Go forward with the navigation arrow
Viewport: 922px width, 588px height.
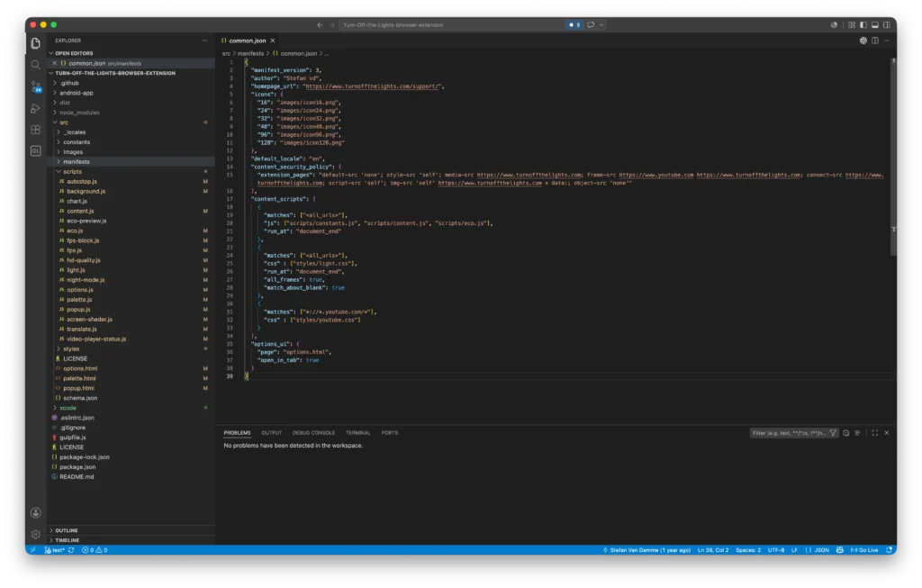tap(332, 24)
